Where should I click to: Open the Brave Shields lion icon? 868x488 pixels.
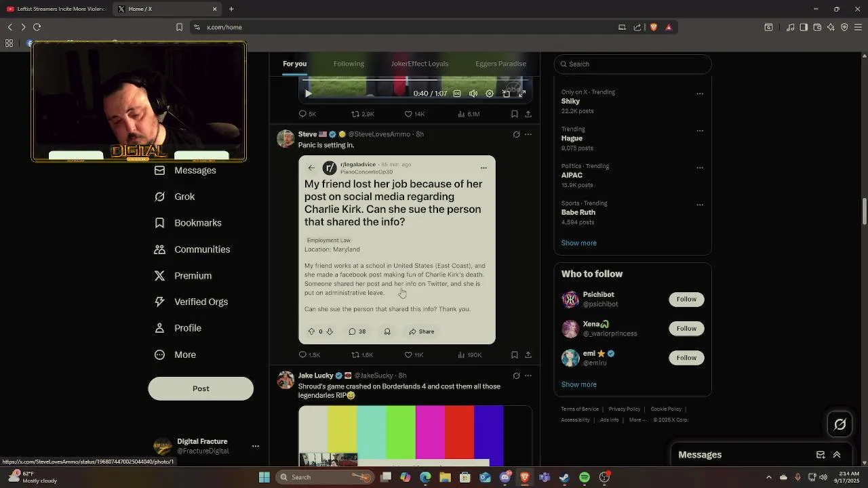click(654, 27)
